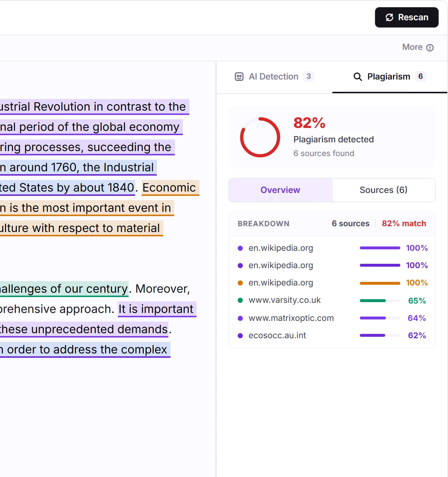448x477 pixels.
Task: Click the highlighted "these unprecedented demands" text
Action: click(x=84, y=330)
